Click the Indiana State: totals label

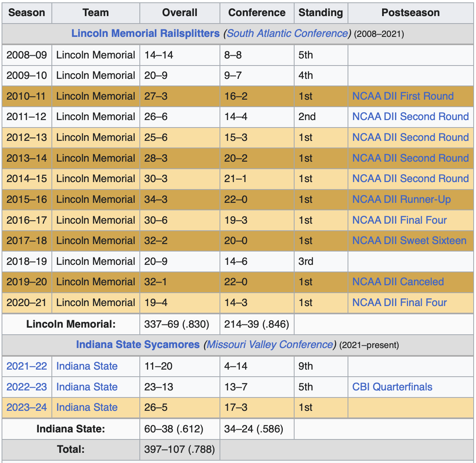click(x=71, y=429)
